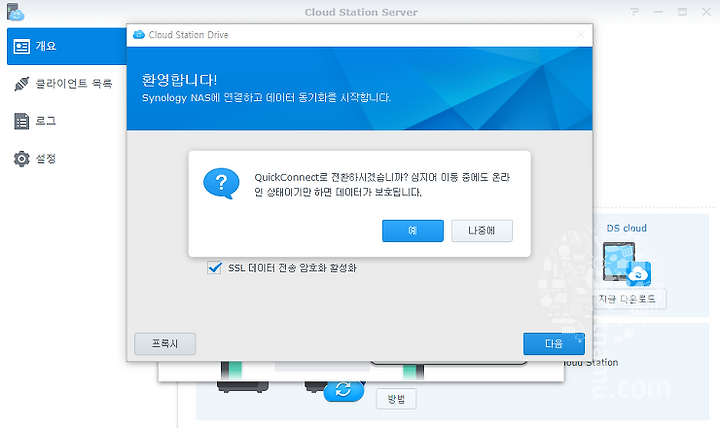This screenshot has height=428, width=720.
Task: Open the 프록시 settings button
Action: [x=165, y=344]
